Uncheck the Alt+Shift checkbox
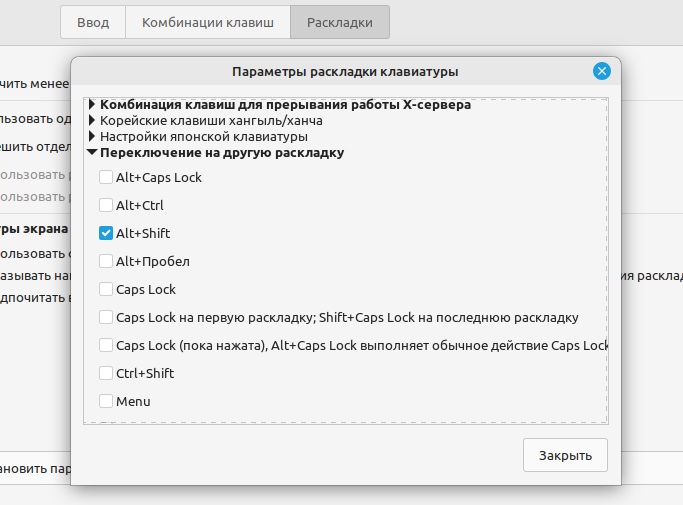 [106, 233]
